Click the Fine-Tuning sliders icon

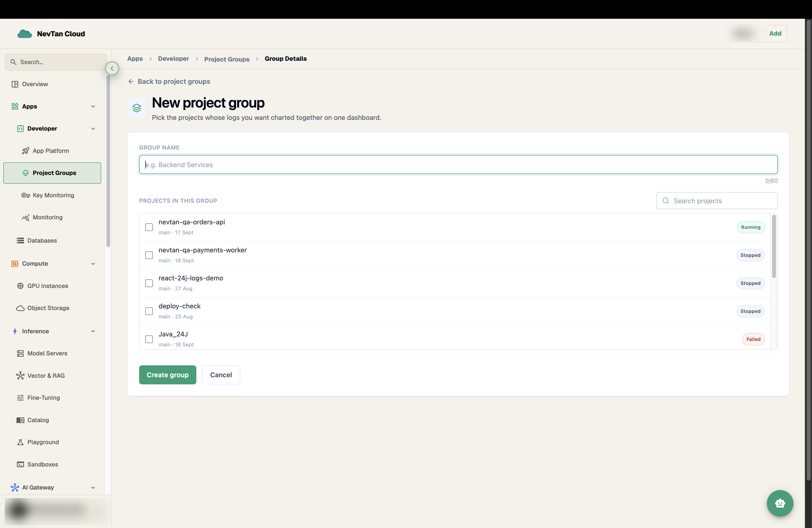point(20,398)
